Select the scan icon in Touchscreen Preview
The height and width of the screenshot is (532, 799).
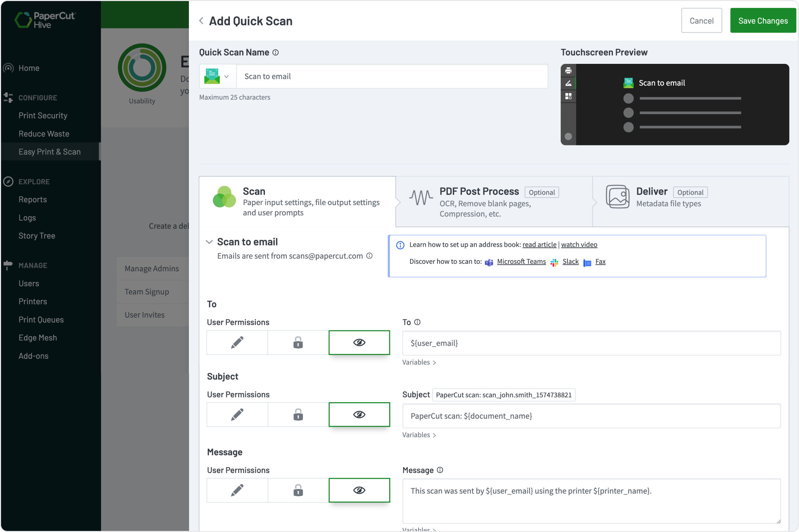(568, 83)
